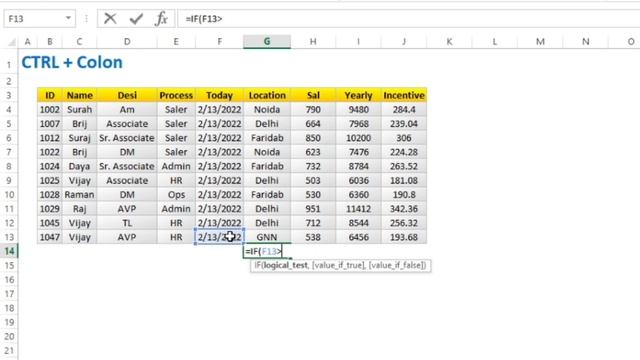Click the name cell 'Suraj'

pos(80,138)
